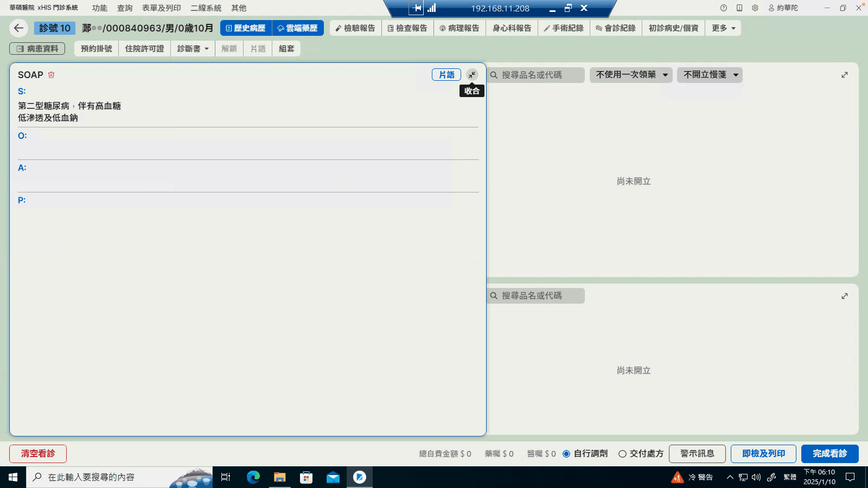Open the 不開立慢箋 dropdown
This screenshot has width=868, height=488.
(x=710, y=75)
